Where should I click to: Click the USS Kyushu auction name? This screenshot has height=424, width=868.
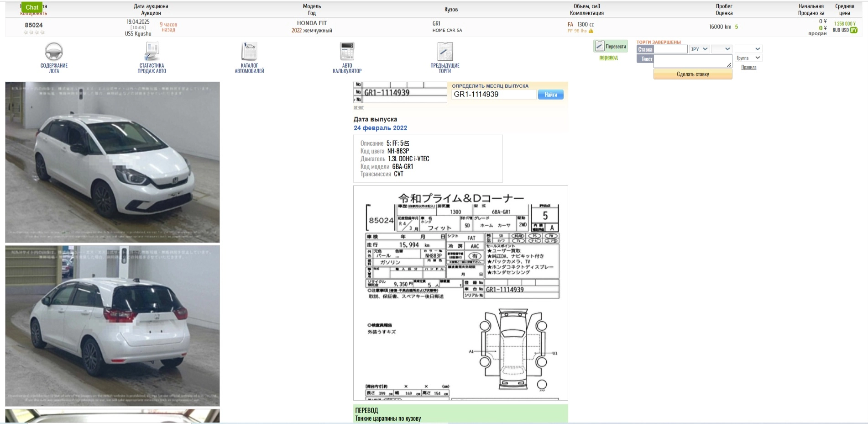tap(138, 33)
